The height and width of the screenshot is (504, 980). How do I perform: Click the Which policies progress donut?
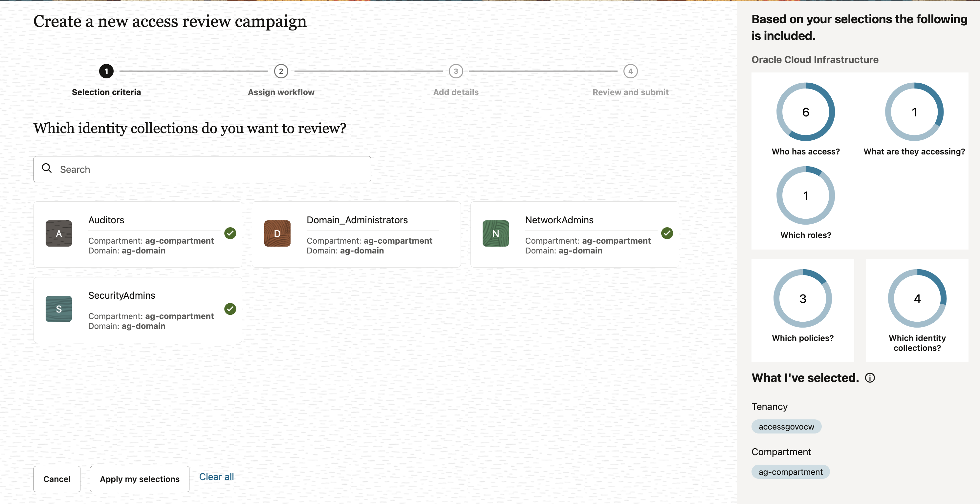point(803,298)
